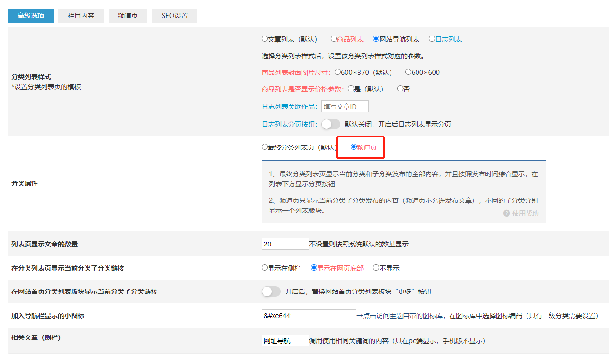Open the SEO设置 tab
This screenshot has width=609, height=364.
(x=174, y=16)
